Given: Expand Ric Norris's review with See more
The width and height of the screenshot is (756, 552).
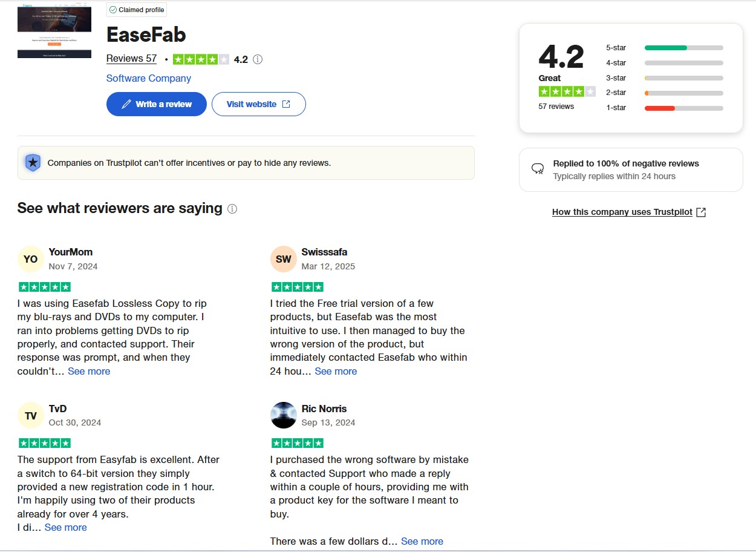Looking at the screenshot, I should 422,542.
